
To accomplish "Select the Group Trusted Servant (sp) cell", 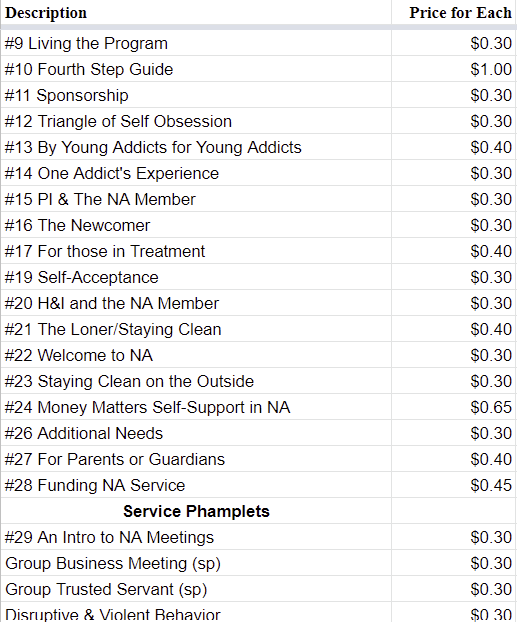I will 196,589.
